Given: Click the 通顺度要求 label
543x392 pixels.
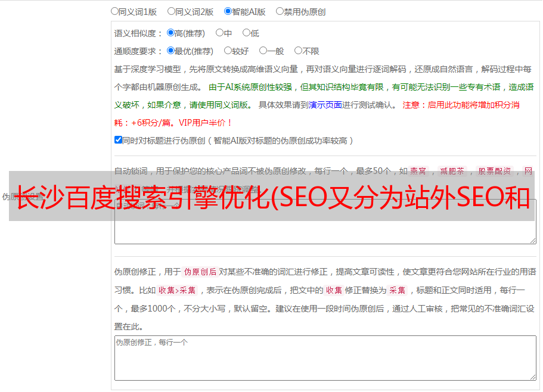Looking at the screenshot, I should click(x=138, y=52).
